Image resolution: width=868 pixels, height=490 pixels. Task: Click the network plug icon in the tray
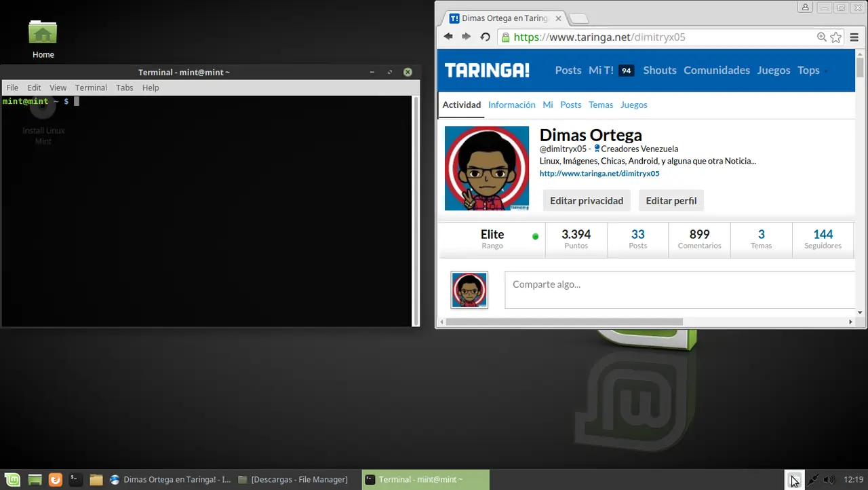click(812, 480)
